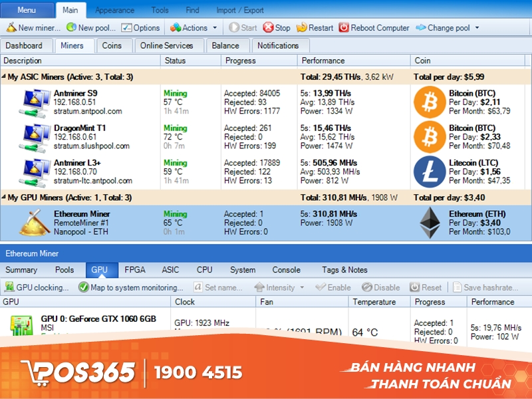Click the Map to system monitoring checkmark icon

(84, 287)
